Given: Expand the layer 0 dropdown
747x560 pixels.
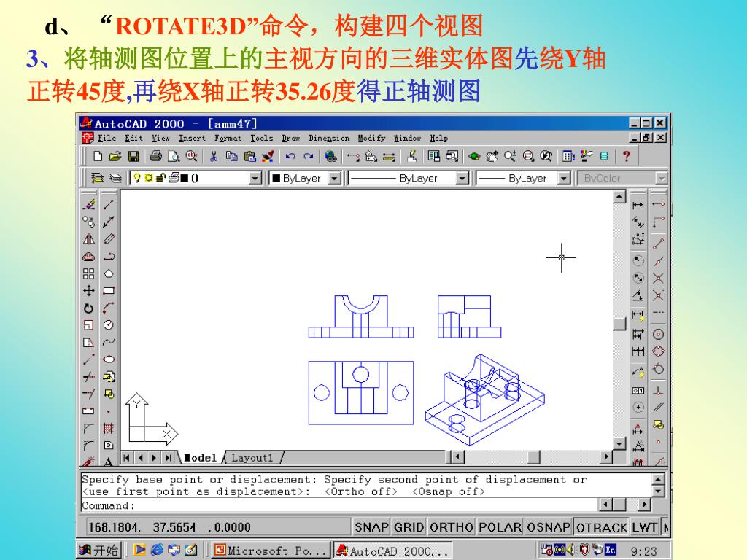Looking at the screenshot, I should (x=255, y=179).
